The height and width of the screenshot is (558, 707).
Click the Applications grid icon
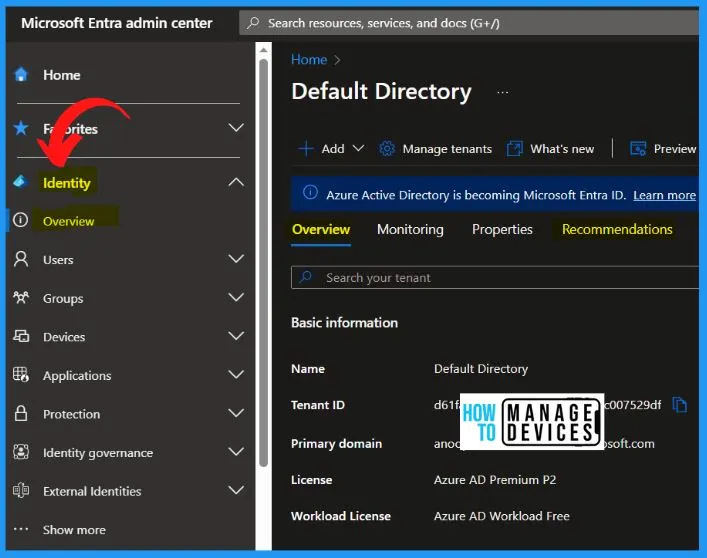tap(21, 374)
